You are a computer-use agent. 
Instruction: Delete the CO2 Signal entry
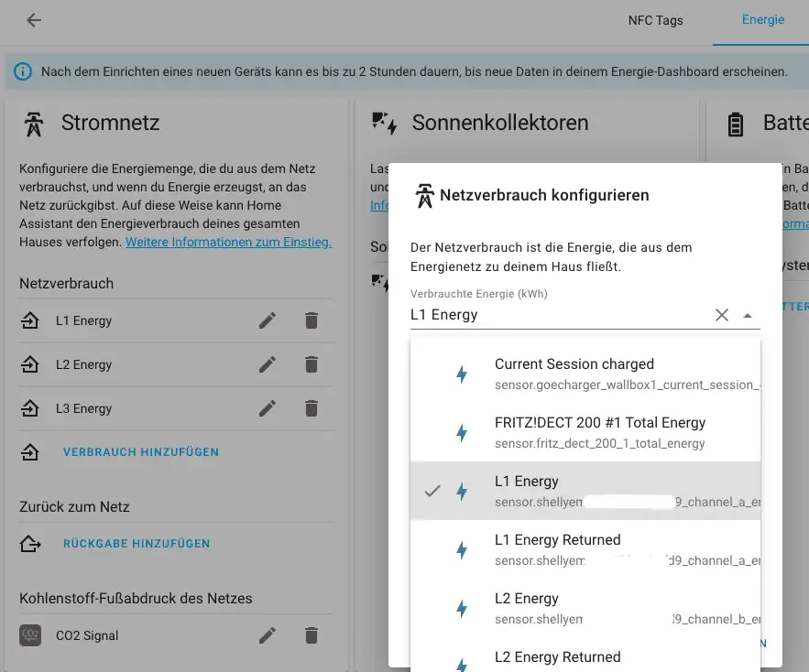pos(312,635)
